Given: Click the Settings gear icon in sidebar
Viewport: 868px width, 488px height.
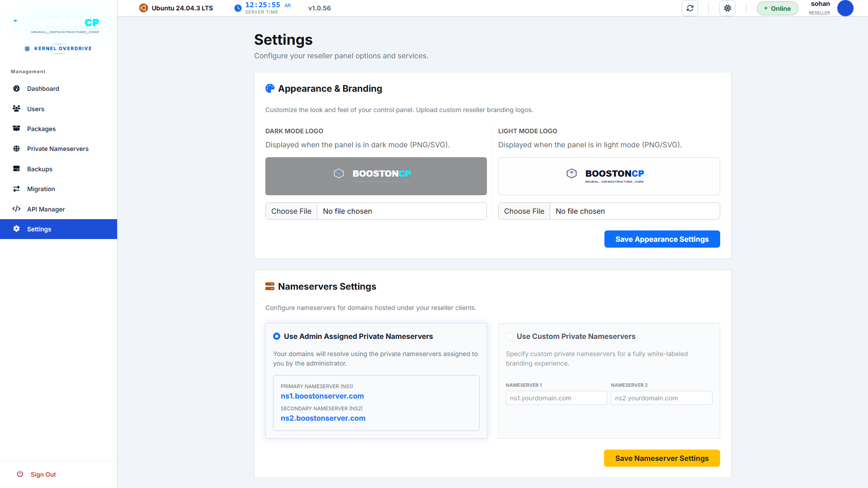Looking at the screenshot, I should tap(16, 229).
